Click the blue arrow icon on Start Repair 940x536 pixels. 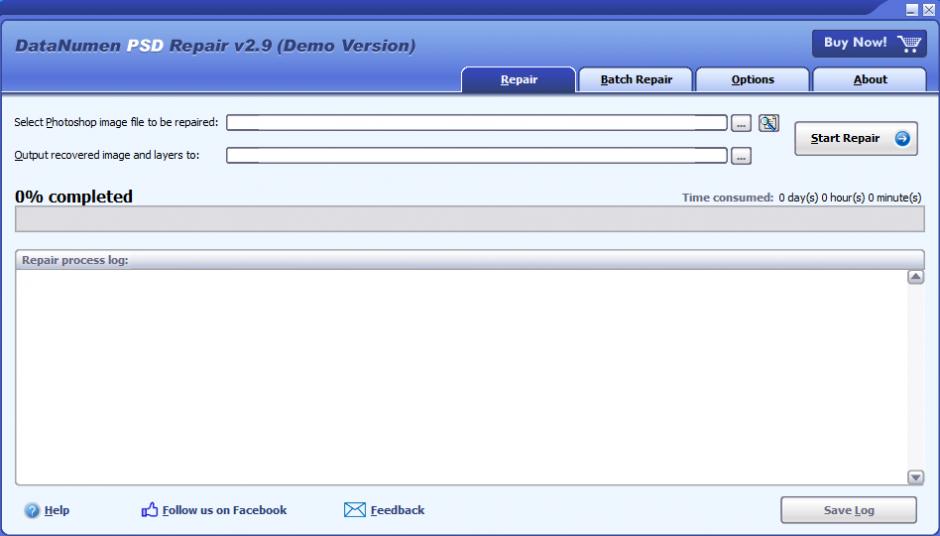coord(902,138)
